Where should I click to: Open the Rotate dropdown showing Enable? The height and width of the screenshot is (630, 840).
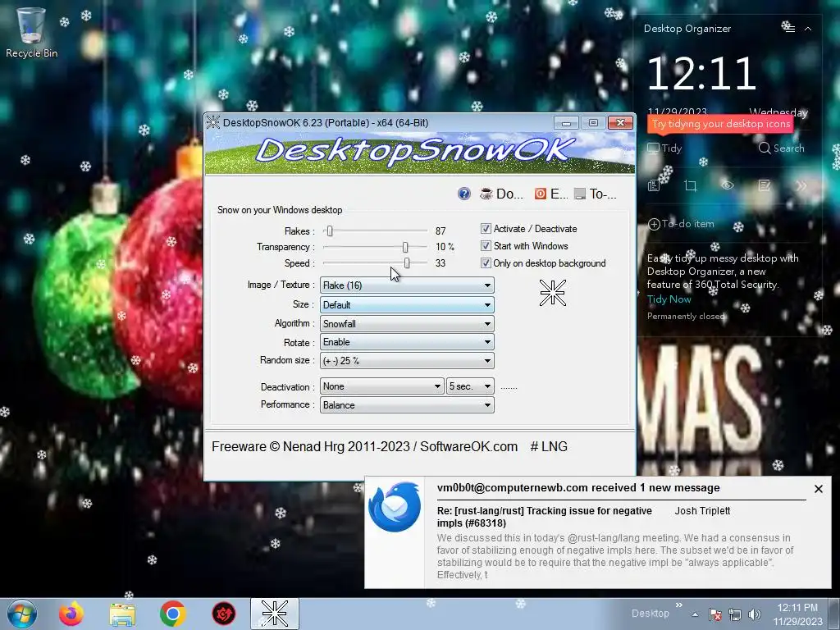point(407,342)
